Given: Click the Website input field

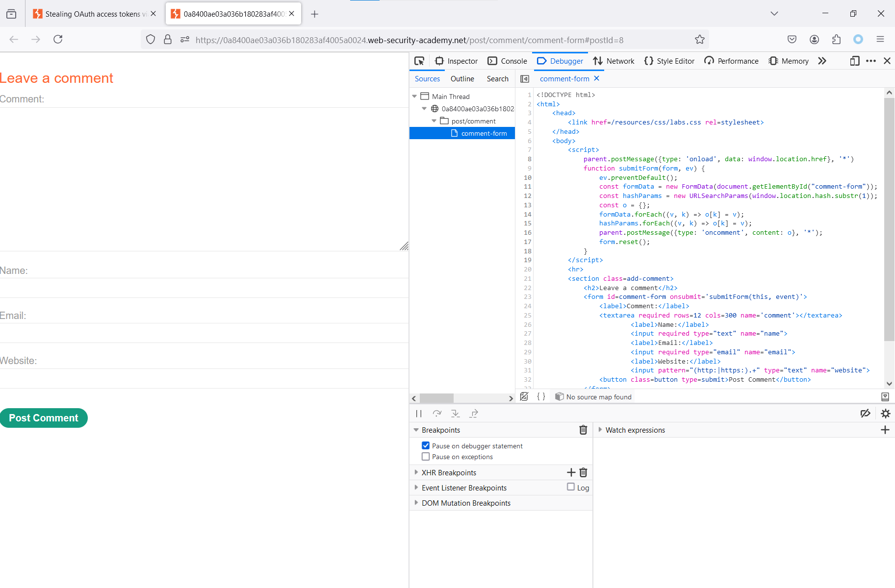Looking at the screenshot, I should (x=204, y=378).
